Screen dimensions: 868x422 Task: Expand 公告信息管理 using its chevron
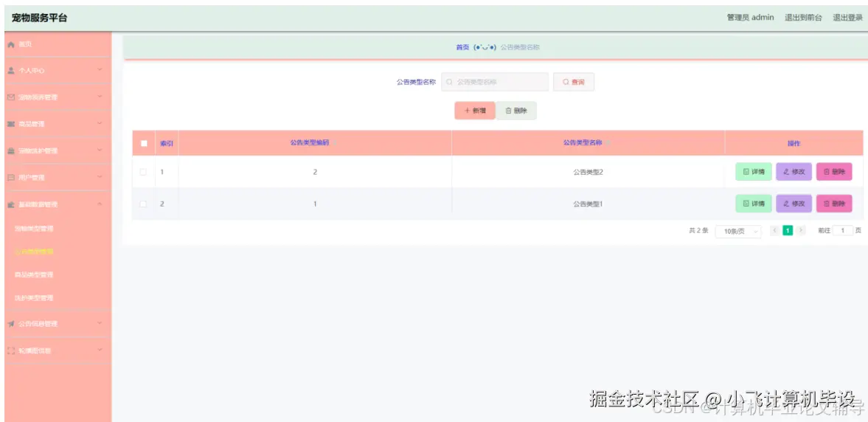(100, 323)
